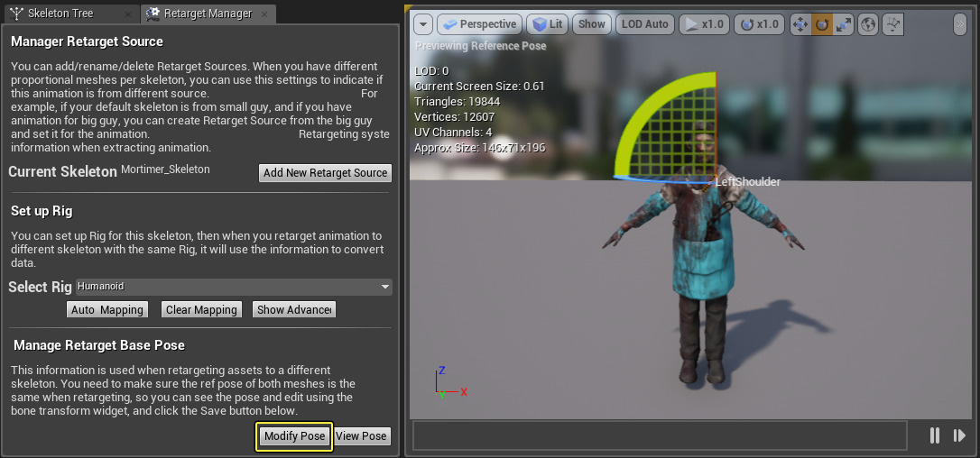Image resolution: width=980 pixels, height=458 pixels.
Task: Switch to the scale gizmo mode
Action: pos(843,24)
